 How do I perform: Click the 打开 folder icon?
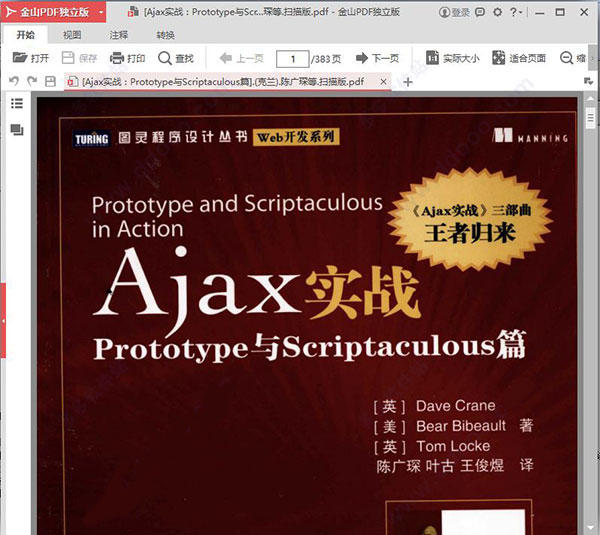(x=19, y=58)
